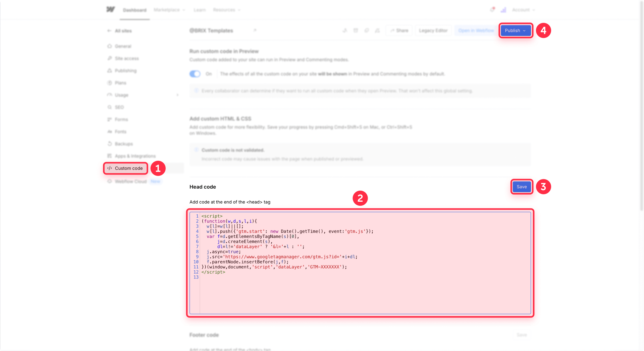Viewport: 644px width, 351px height.
Task: Expand the Usage section
Action: pyautogui.click(x=178, y=95)
